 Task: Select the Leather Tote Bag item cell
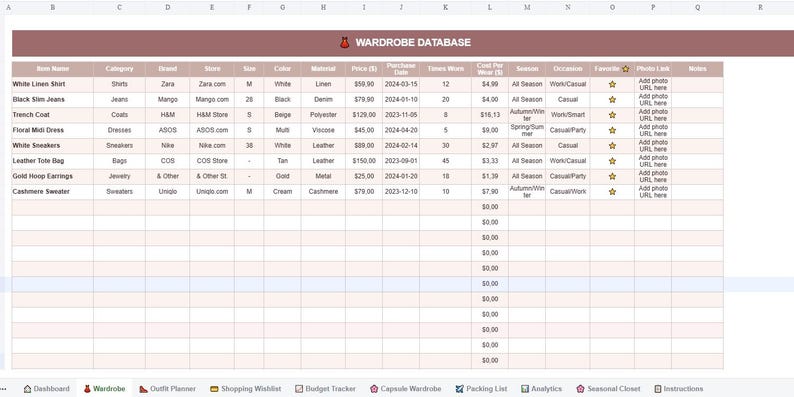53,161
